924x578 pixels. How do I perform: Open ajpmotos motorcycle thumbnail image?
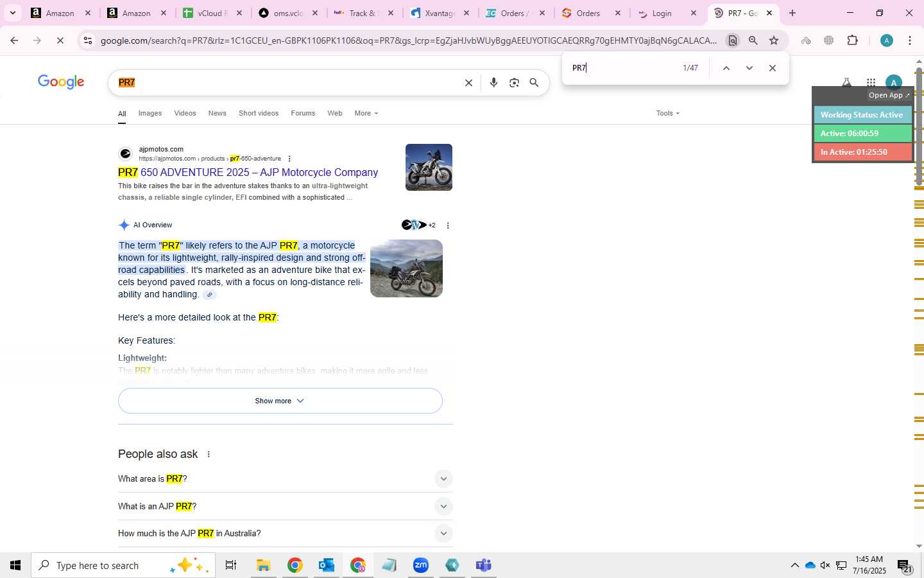point(429,168)
